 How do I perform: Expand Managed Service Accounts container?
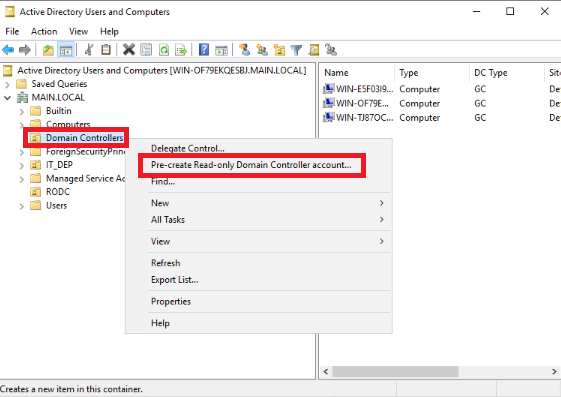[21, 179]
